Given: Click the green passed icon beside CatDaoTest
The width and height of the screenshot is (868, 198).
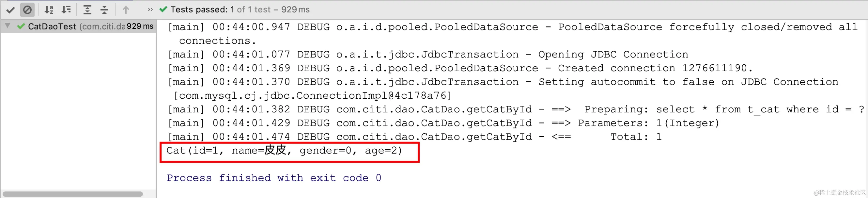Looking at the screenshot, I should tap(21, 26).
